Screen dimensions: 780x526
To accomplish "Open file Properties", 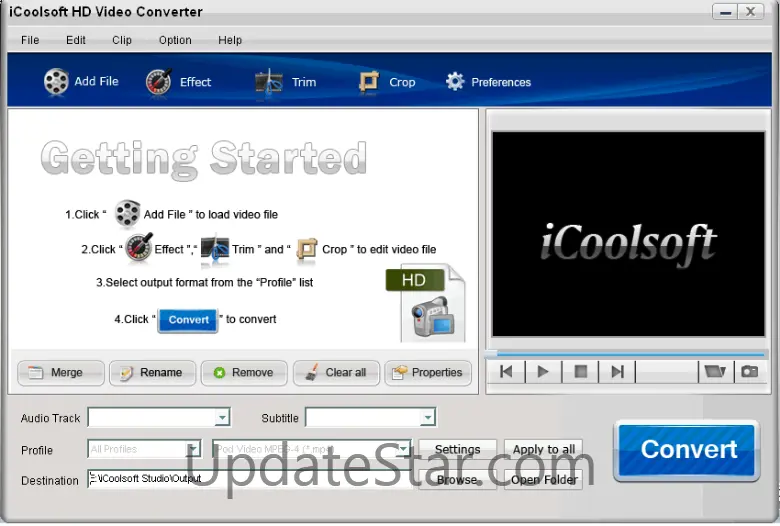I will pyautogui.click(x=428, y=373).
